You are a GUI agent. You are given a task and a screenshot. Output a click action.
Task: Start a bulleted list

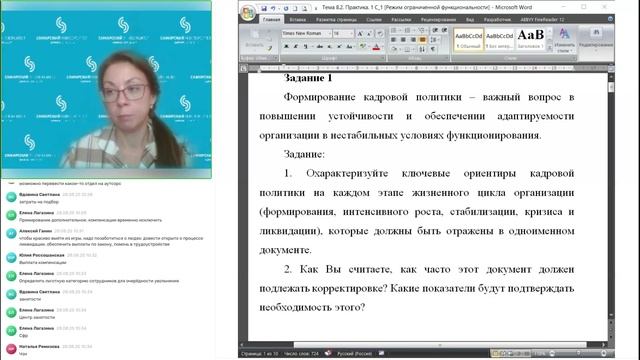click(394, 30)
